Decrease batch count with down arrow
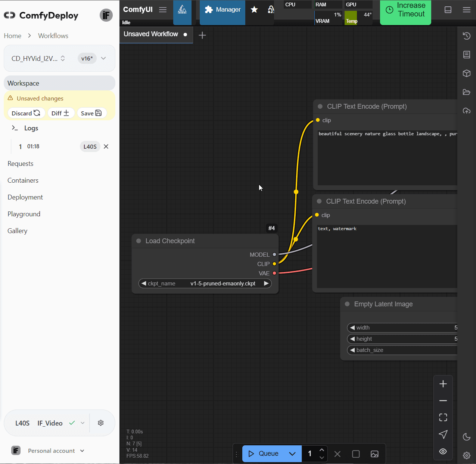Screen dimensions: 476x464 click(322, 458)
